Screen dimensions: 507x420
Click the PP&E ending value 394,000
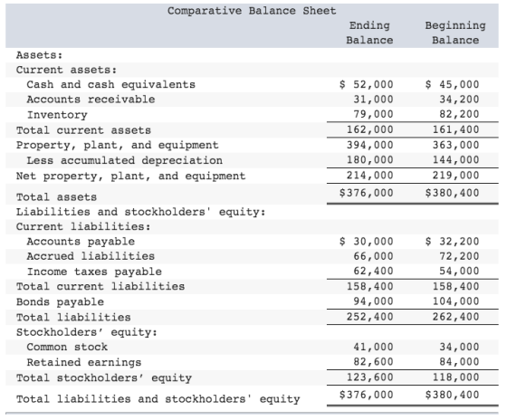coord(370,145)
